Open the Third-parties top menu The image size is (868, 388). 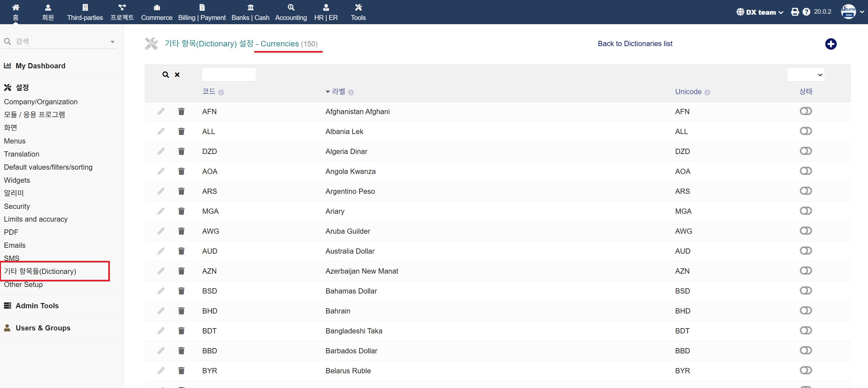click(85, 12)
